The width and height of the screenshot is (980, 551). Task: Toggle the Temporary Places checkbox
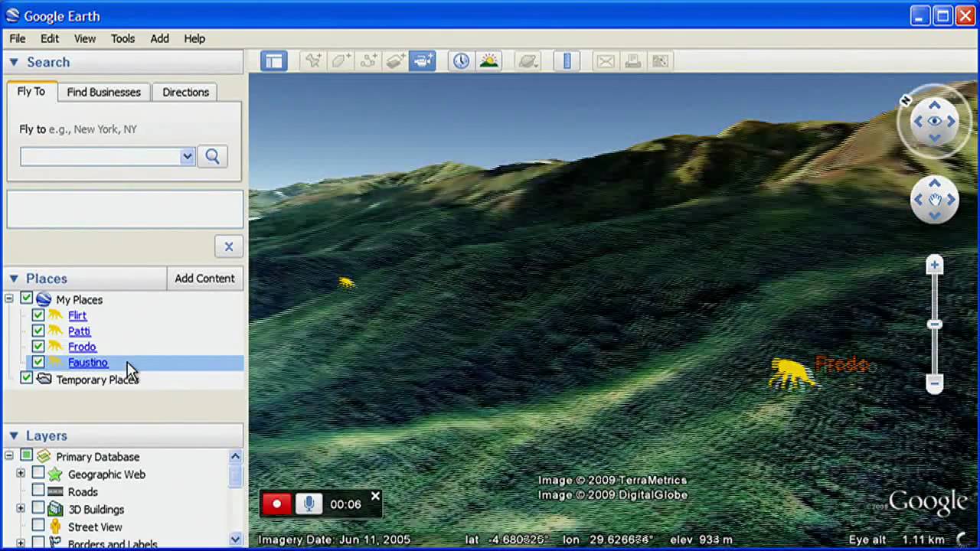[x=27, y=378]
